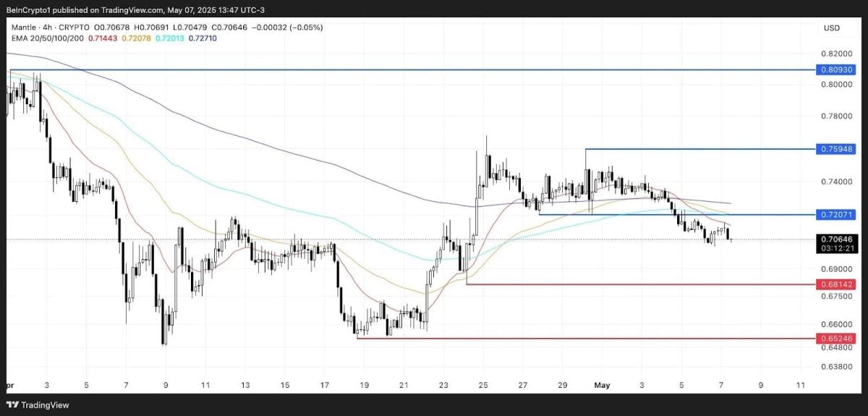Click the blue 0.80930 price label
This screenshot has width=868, height=416.
(x=835, y=70)
